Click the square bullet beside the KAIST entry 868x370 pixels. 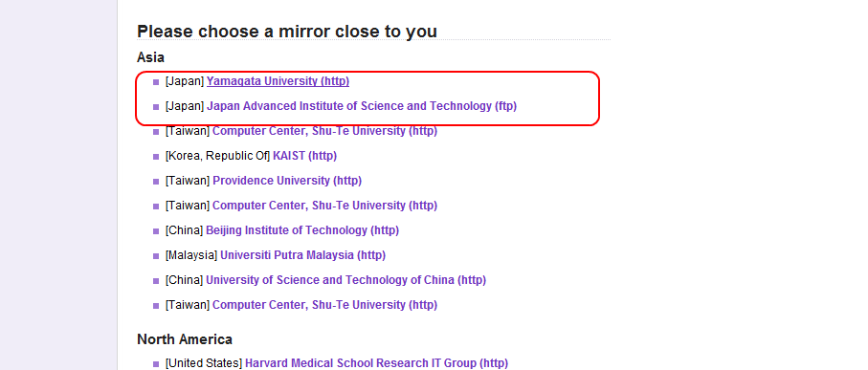point(156,157)
